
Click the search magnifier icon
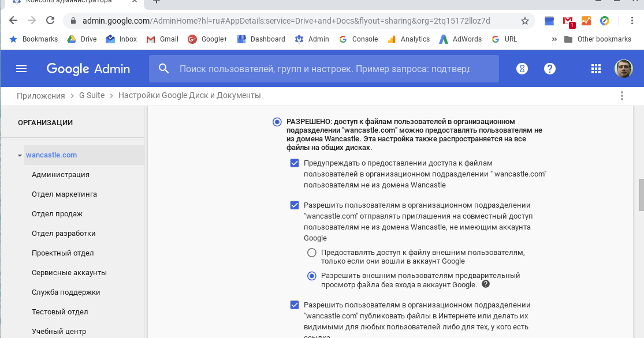click(164, 69)
